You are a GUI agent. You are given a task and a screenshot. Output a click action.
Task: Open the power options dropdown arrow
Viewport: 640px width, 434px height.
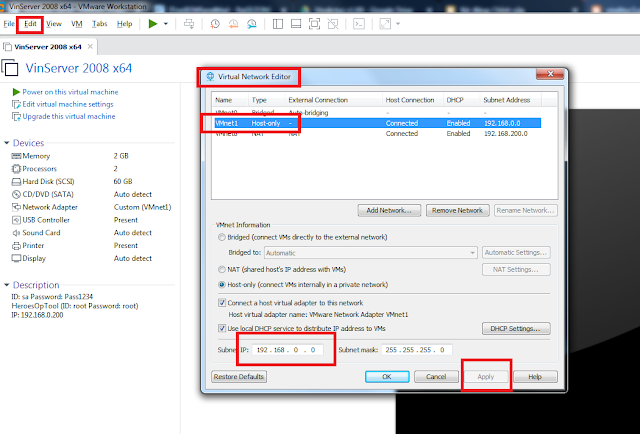click(166, 24)
